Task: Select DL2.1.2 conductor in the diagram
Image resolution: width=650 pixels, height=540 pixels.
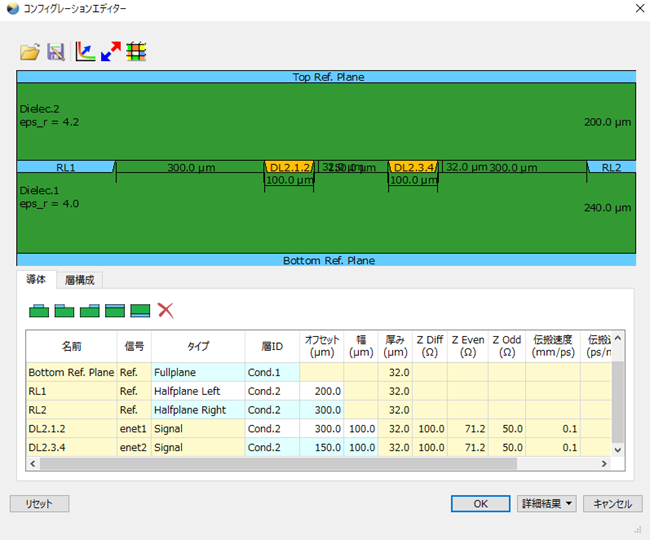Action: (289, 167)
